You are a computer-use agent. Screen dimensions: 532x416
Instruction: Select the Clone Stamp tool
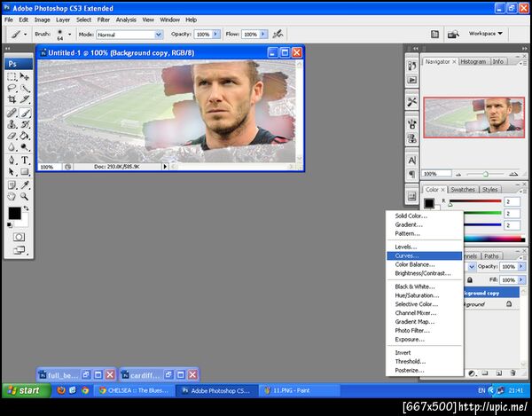pyautogui.click(x=12, y=124)
